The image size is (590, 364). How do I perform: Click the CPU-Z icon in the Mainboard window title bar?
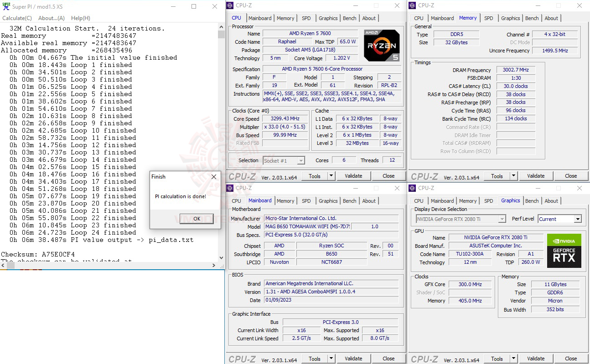tap(231, 188)
